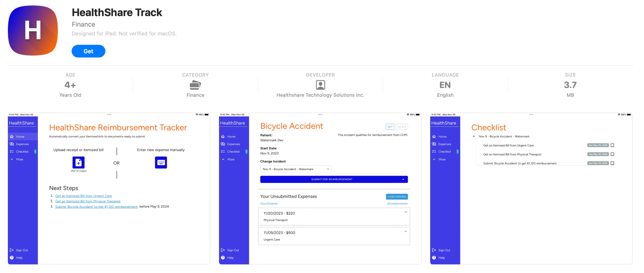644x273 pixels.
Task: Check the Urgent Care itemized bill checkbox
Action: [612, 145]
